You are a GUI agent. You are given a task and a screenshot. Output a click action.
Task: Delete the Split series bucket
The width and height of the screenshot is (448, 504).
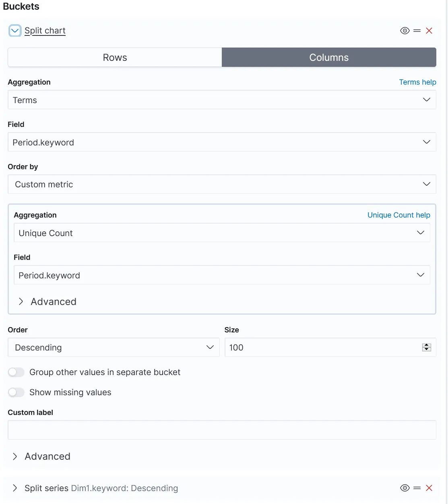tap(429, 488)
